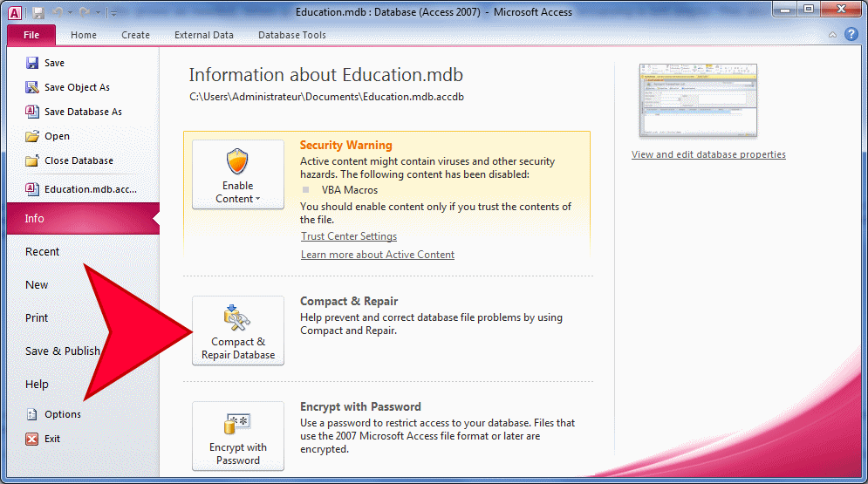Image resolution: width=868 pixels, height=484 pixels.
Task: Open the Database Tools tab
Action: point(291,35)
